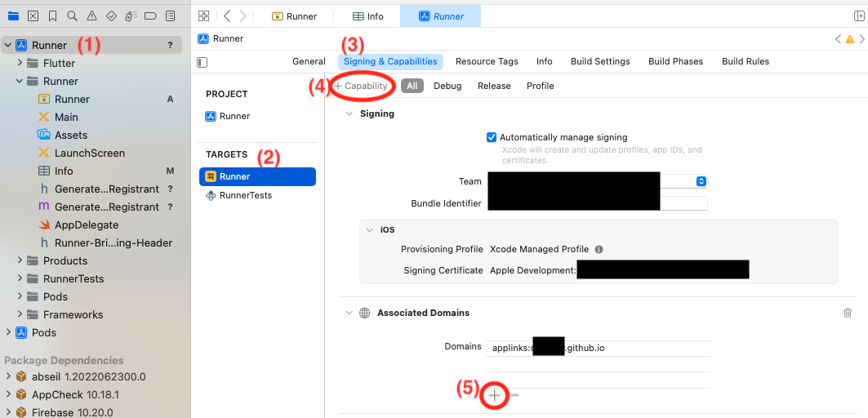
Task: Open the Resource Tags tab
Action: 487,61
